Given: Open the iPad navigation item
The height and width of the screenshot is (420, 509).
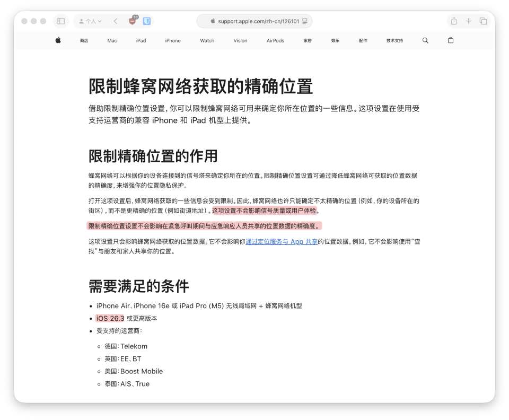Looking at the screenshot, I should [x=141, y=41].
